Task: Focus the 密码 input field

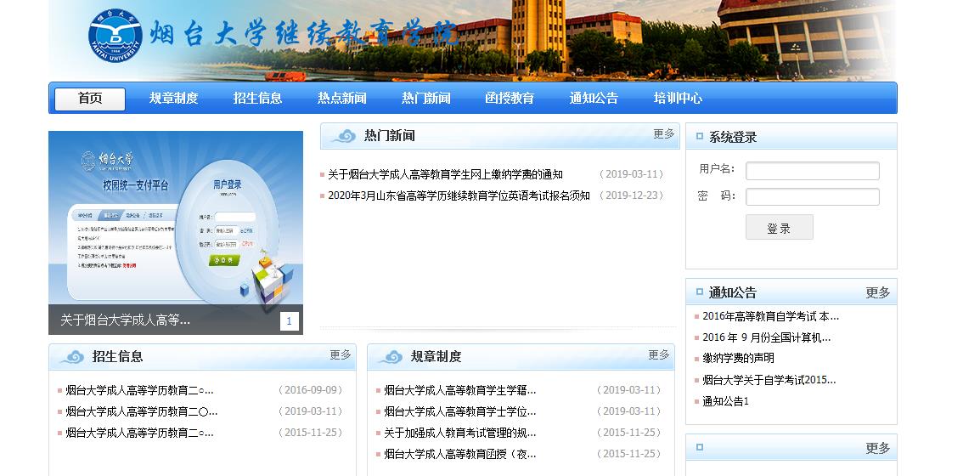Action: (x=812, y=197)
